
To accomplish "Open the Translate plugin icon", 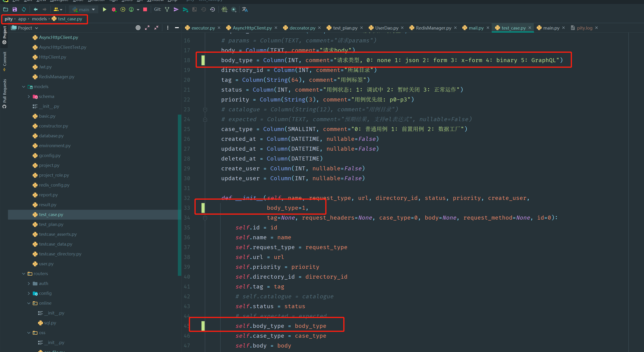I will 245,10.
